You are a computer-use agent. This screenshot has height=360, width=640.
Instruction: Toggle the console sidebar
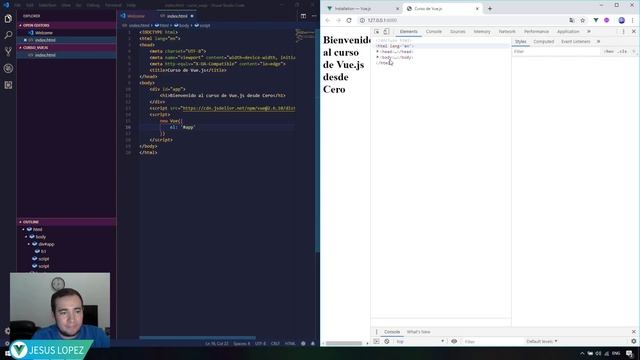click(376, 341)
